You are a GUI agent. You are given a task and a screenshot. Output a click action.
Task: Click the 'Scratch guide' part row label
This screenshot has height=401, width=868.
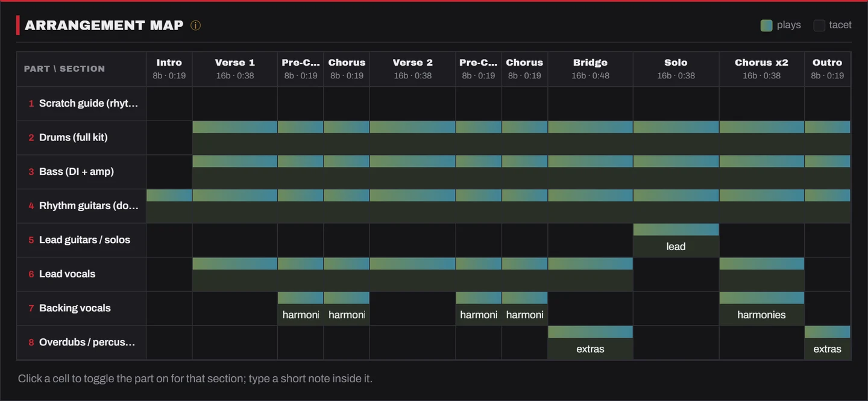(81, 103)
